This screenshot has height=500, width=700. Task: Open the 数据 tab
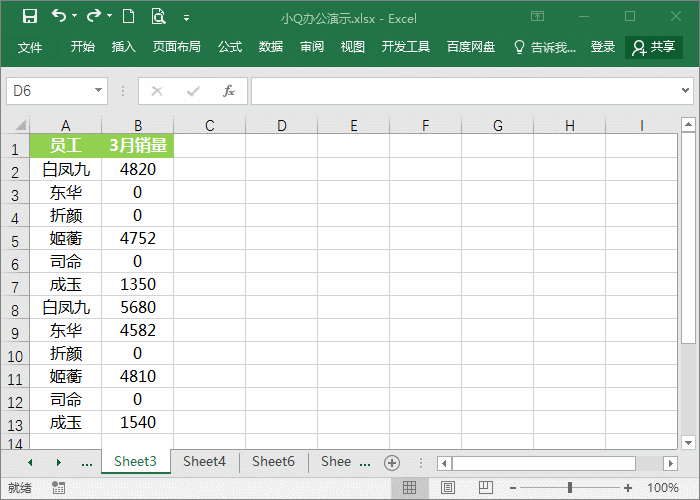coord(271,46)
